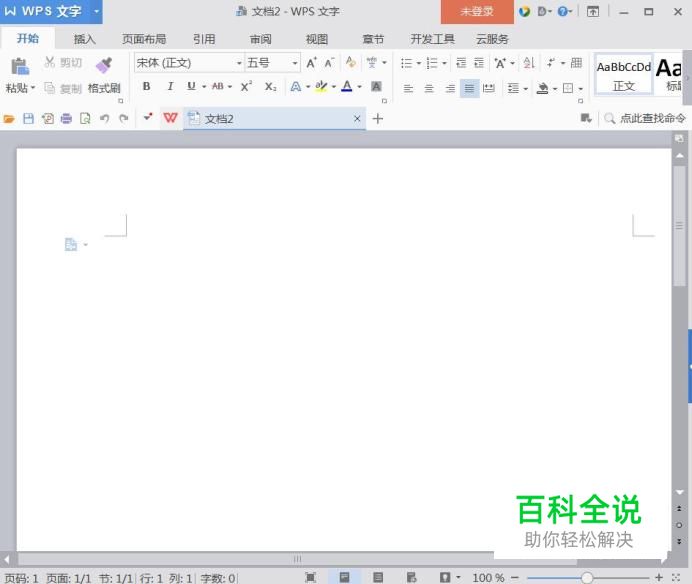Screen dimensions: 692x584
Task: Open the font name 宋体 (正文) dropdown
Action: pyautogui.click(x=239, y=63)
